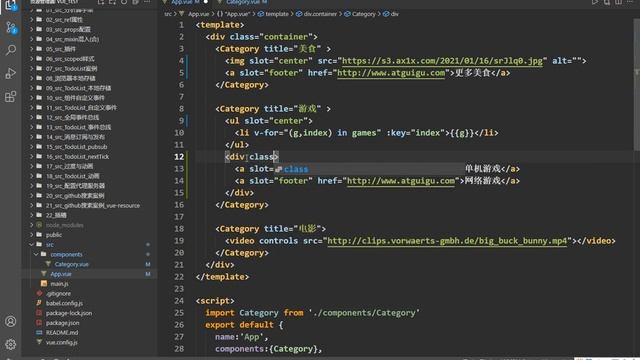Open babel.config.js in the file tree
Image resolution: width=640 pixels, height=360 pixels.
(64, 303)
